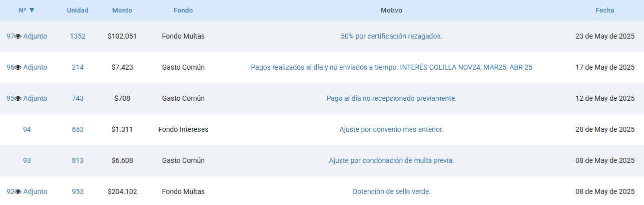This screenshot has height=205, width=644.
Task: Sort by Nº column descending arrow
Action: (32, 11)
